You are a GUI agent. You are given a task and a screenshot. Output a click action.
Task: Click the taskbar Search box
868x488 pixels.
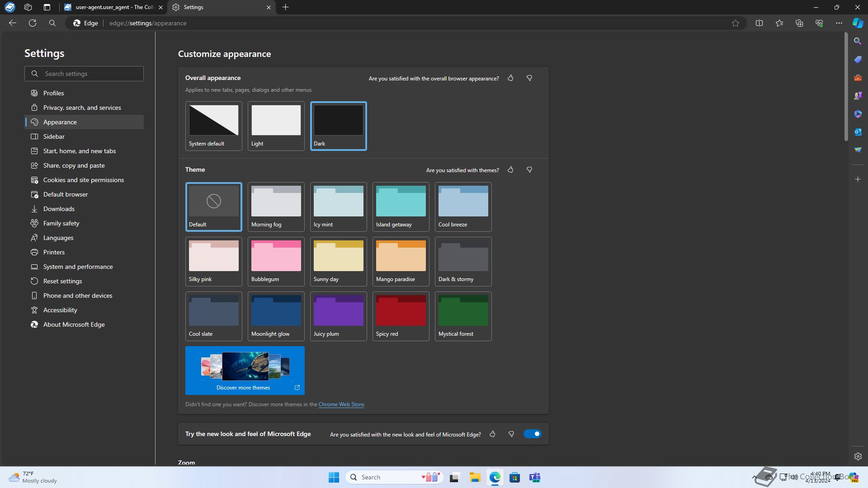[394, 477]
